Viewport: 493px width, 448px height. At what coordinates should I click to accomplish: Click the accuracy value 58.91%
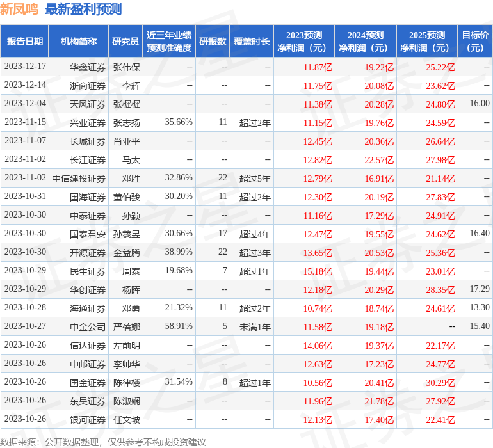coord(179,326)
